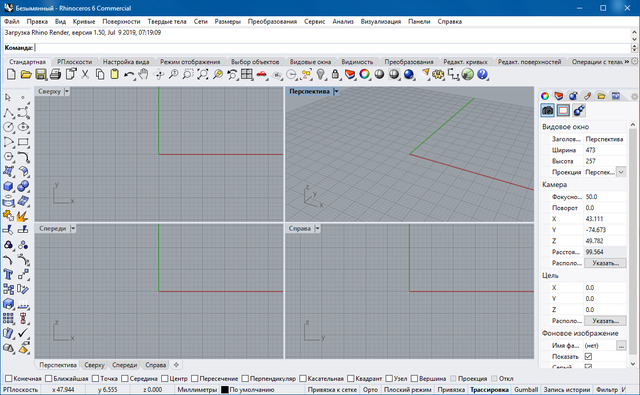Image resolution: width=640 pixels, height=395 pixels.
Task: Click the Указать button under Камера
Action: [605, 263]
